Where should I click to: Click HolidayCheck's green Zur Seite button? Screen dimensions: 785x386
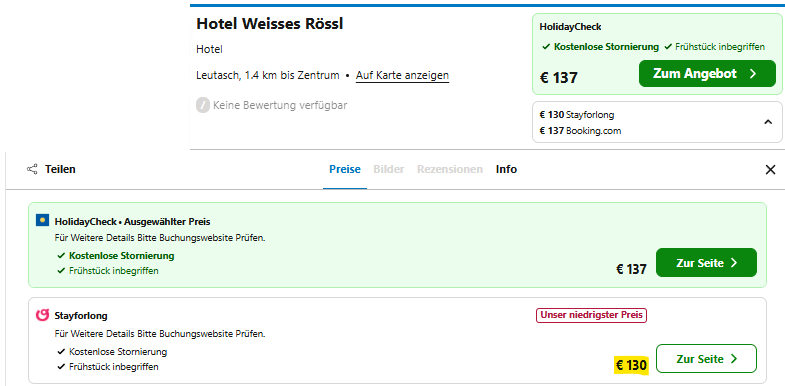(x=706, y=263)
